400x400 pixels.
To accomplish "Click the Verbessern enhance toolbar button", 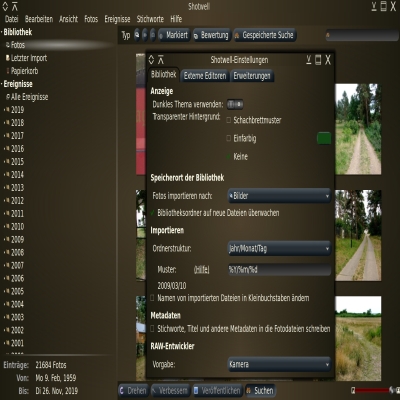I will click(x=170, y=391).
